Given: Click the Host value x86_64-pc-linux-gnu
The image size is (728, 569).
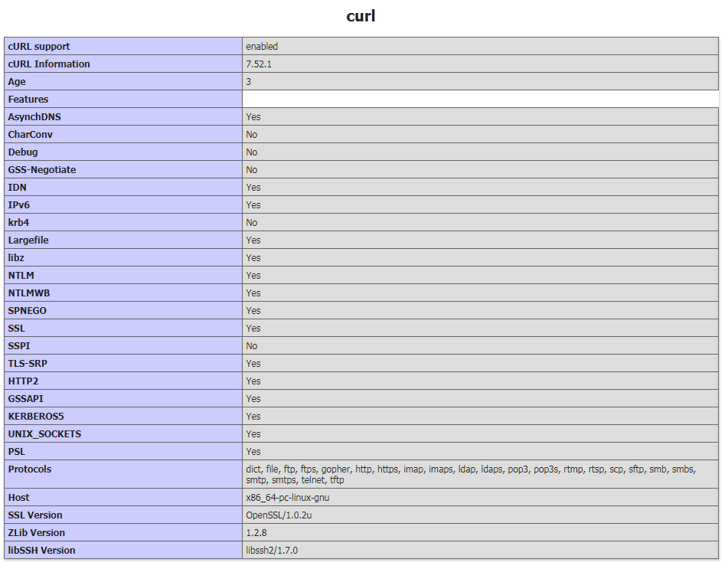Looking at the screenshot, I should click(x=288, y=498).
